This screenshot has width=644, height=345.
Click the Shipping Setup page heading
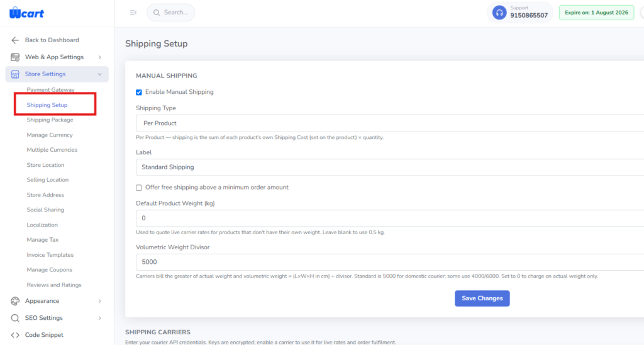[157, 43]
